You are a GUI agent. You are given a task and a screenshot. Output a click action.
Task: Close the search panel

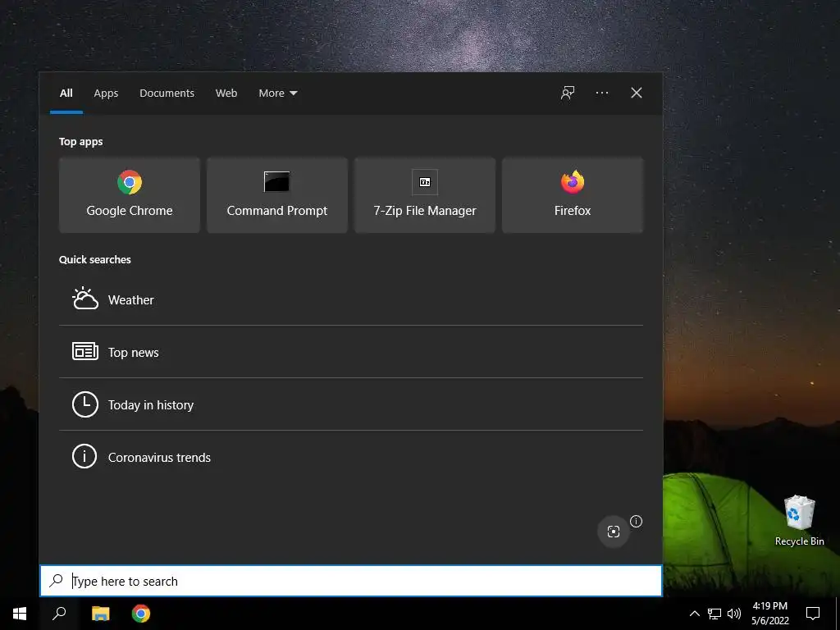(637, 93)
